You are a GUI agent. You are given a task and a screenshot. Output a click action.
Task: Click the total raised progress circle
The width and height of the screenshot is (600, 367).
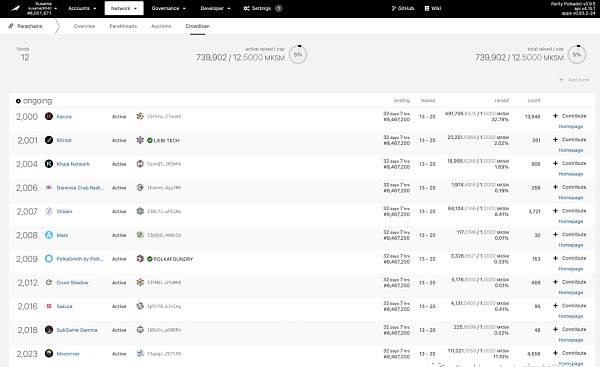[577, 54]
